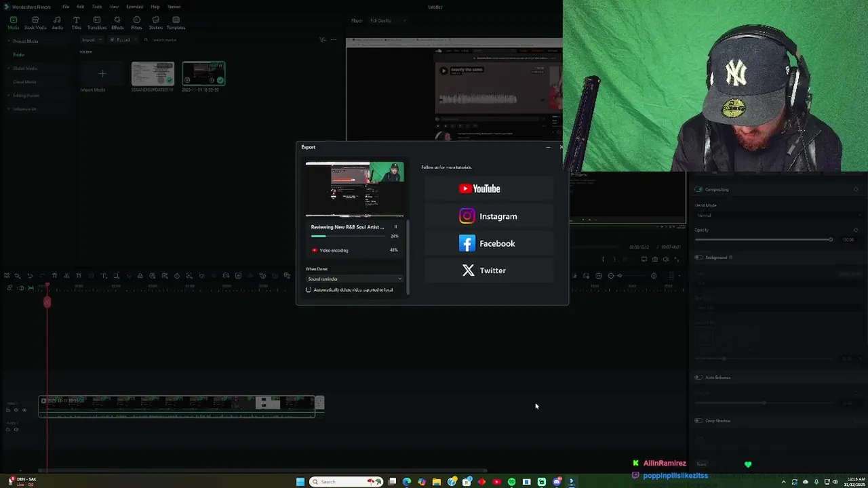Click the Import Media plus tile
The width and height of the screenshot is (868, 488).
point(102,73)
